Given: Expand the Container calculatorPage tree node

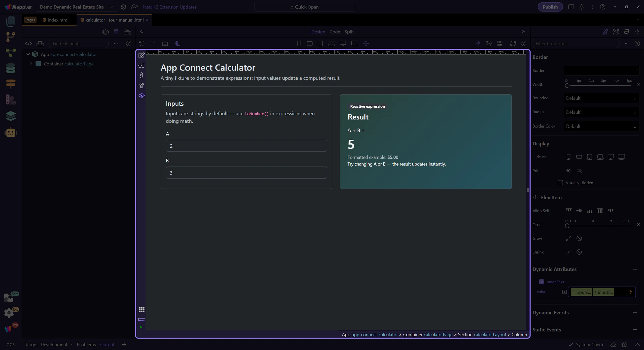Looking at the screenshot, I should pyautogui.click(x=31, y=64).
